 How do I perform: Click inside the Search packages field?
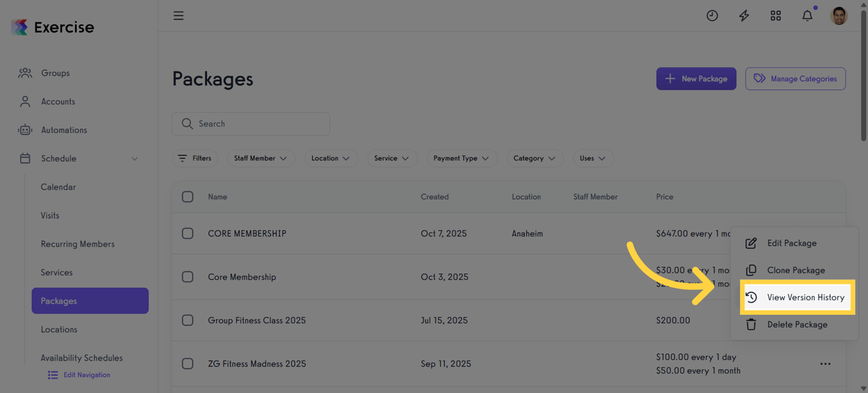pyautogui.click(x=250, y=123)
